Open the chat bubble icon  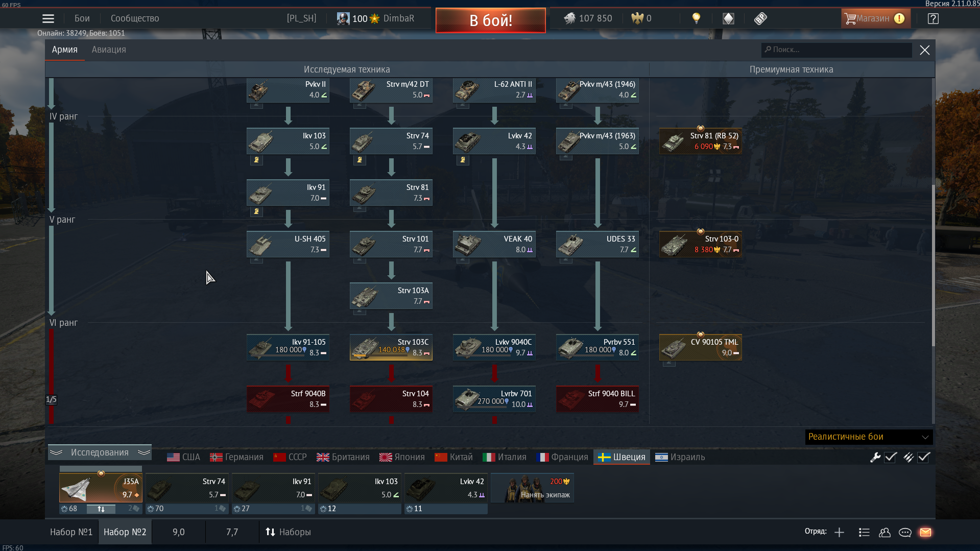905,532
